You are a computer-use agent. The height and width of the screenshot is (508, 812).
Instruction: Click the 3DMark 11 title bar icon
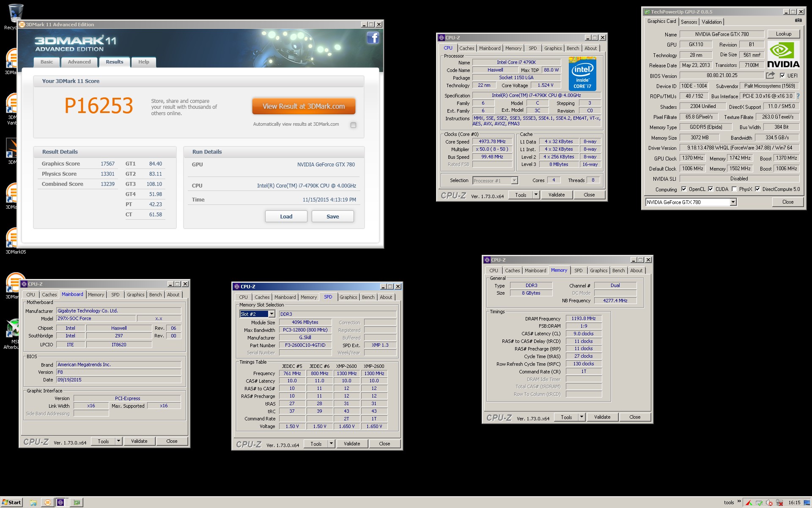click(x=22, y=25)
